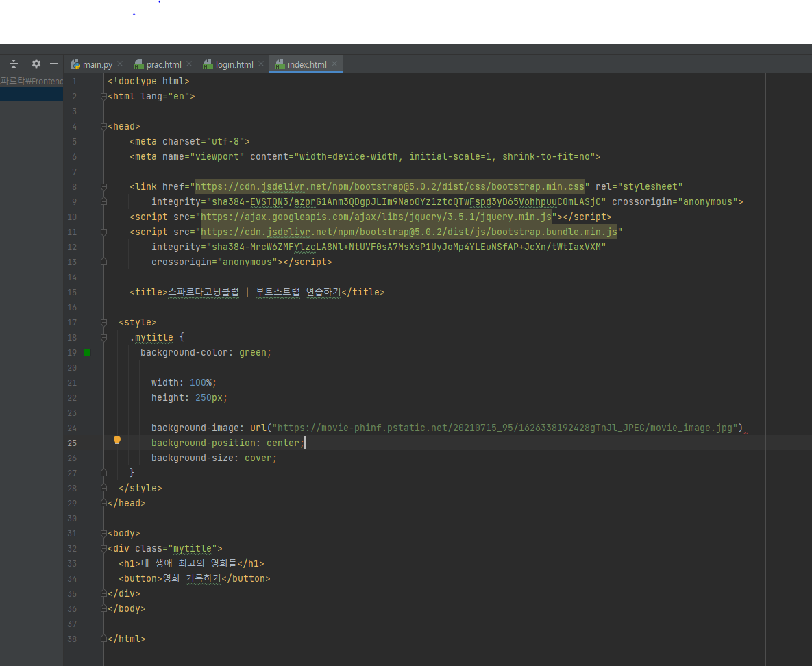Click the '<body>' tag on line 31
The height and width of the screenshot is (666, 812).
124,534
